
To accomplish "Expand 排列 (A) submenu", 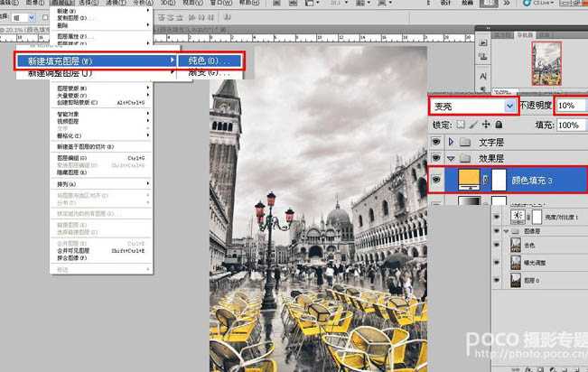I will pos(102,184).
